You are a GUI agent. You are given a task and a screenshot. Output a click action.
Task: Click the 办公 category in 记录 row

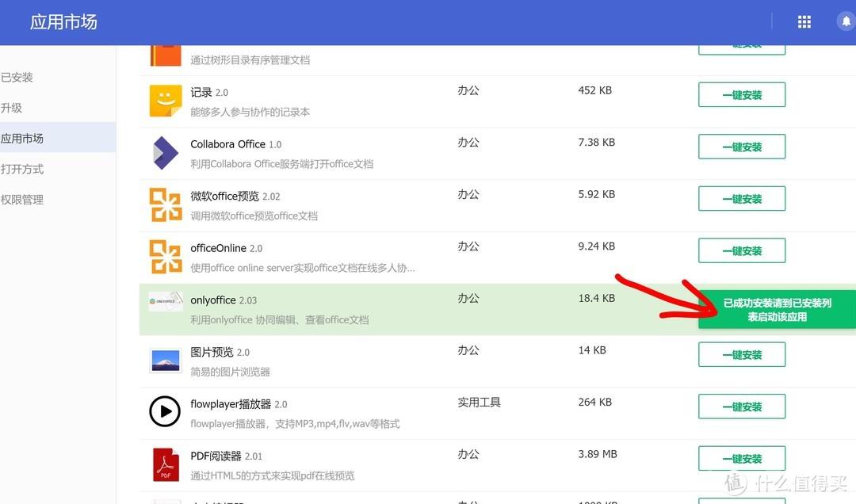[x=468, y=90]
